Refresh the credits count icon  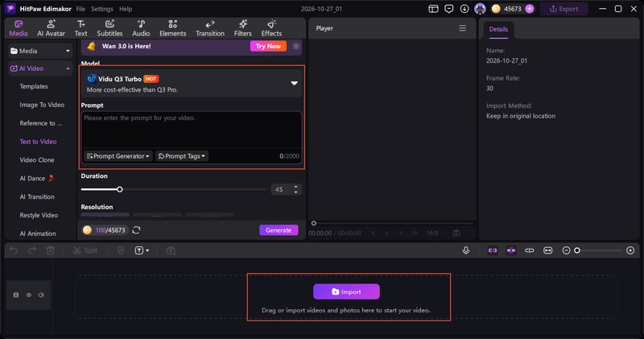[x=136, y=230]
